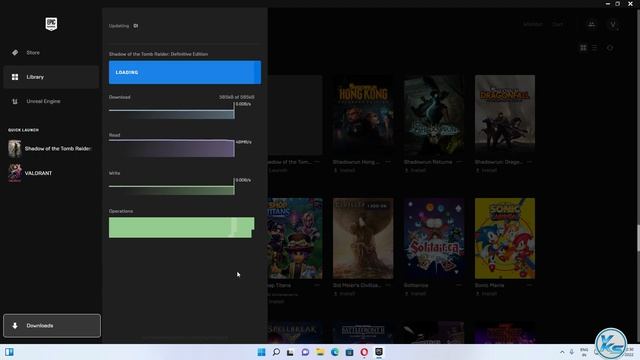
Task: Open Spellbreak game cover
Action: tap(295, 333)
